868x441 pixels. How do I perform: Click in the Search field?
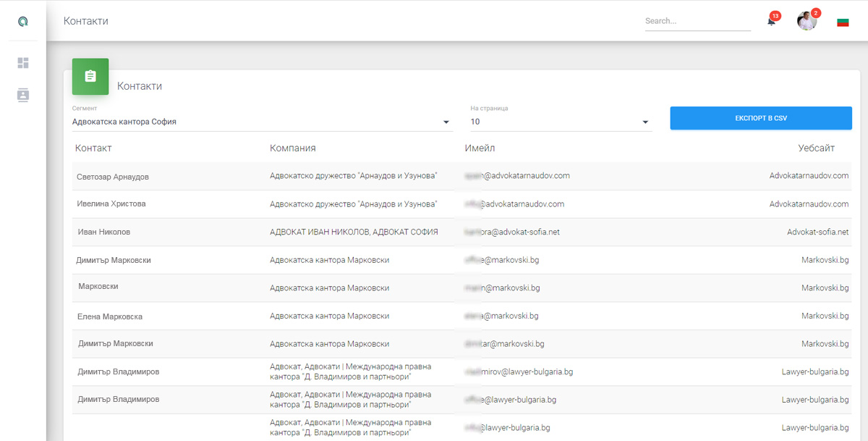pos(697,21)
